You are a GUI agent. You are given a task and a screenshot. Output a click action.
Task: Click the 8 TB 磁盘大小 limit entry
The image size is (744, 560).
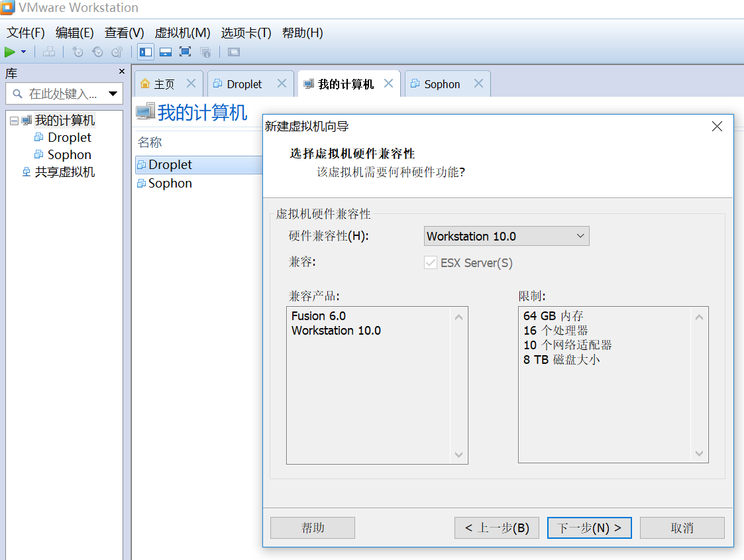pyautogui.click(x=561, y=360)
